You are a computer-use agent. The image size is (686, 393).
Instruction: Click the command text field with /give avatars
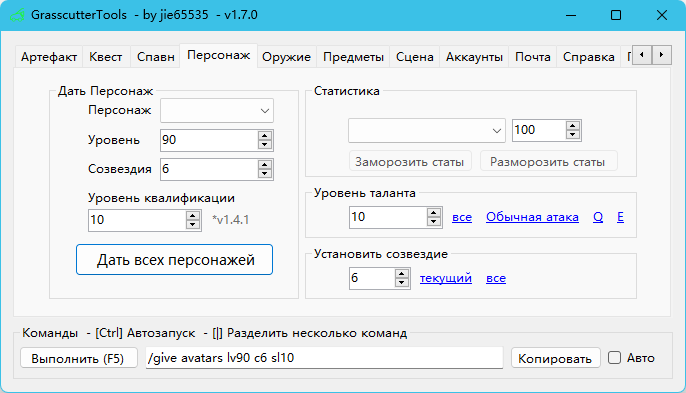[x=324, y=358]
